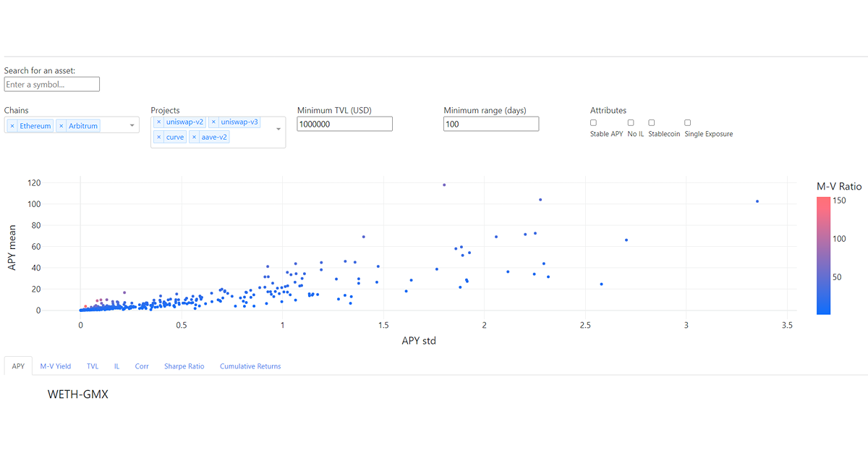This screenshot has height=456, width=868.
Task: Select the Cumulative Returns tab
Action: tap(250, 366)
